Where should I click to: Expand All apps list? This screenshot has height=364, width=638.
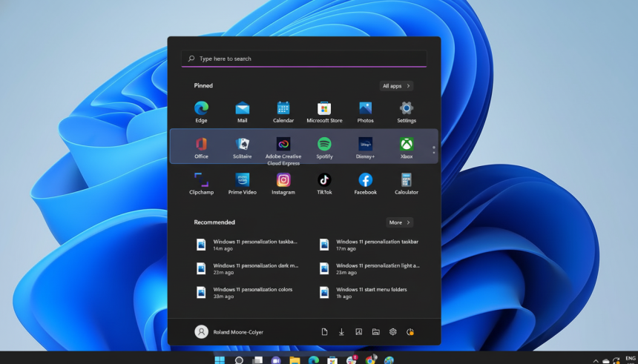[x=396, y=86]
